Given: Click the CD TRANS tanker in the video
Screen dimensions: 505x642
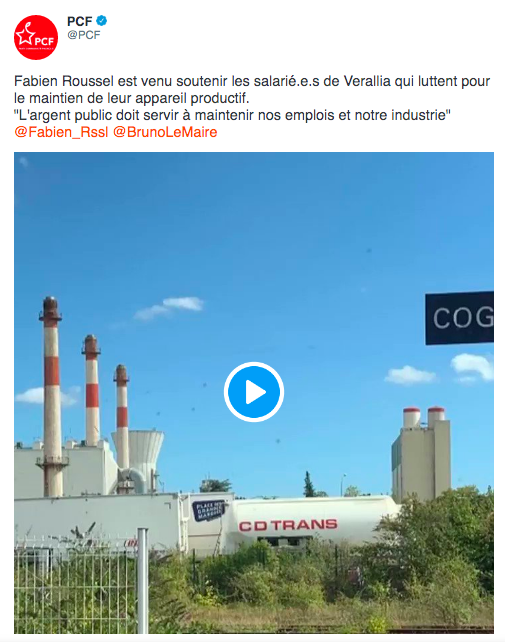Looking at the screenshot, I should tap(312, 522).
